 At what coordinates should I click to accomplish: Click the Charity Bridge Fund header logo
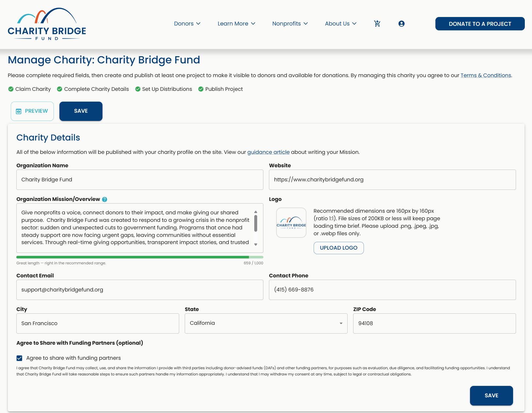(47, 24)
